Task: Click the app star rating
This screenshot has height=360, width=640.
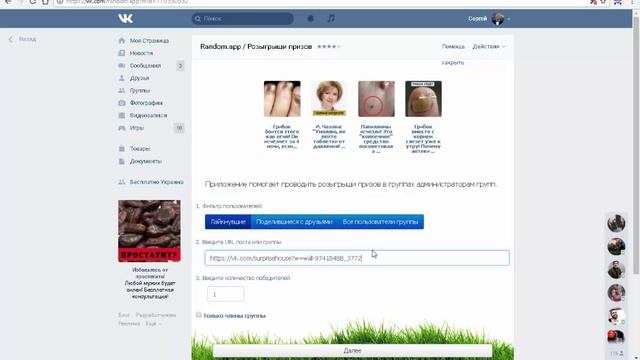Action: point(329,47)
